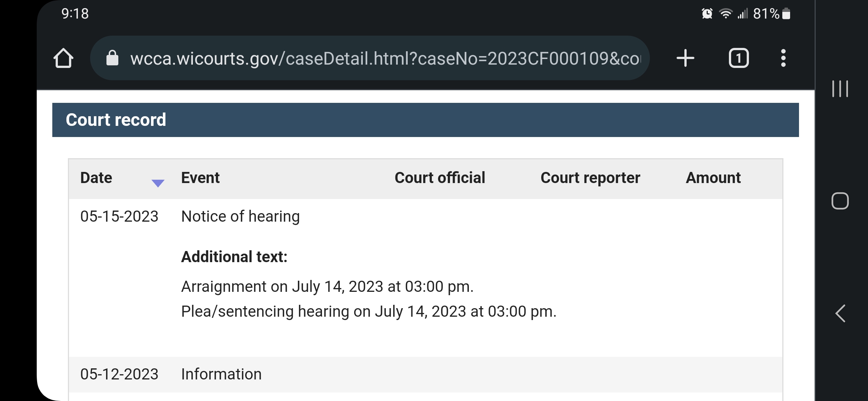Click the Court reporter column header
Screen dimensions: 868x401
591,178
